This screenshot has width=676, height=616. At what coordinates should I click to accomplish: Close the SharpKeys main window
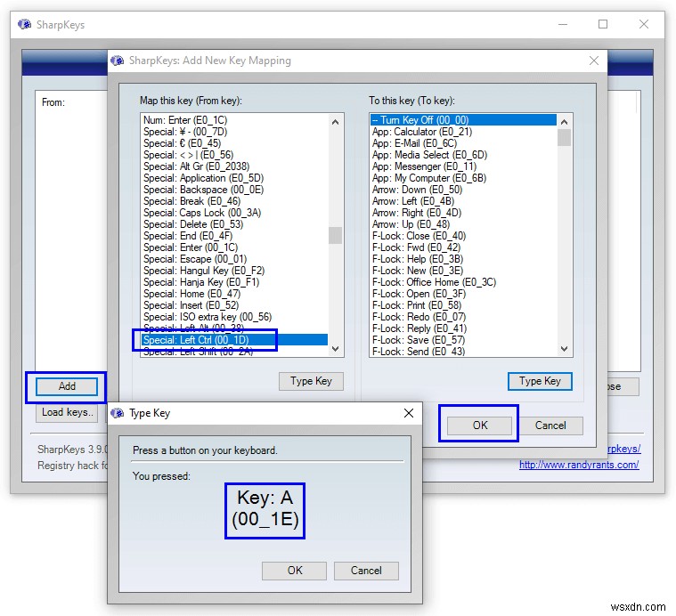pyautogui.click(x=644, y=24)
